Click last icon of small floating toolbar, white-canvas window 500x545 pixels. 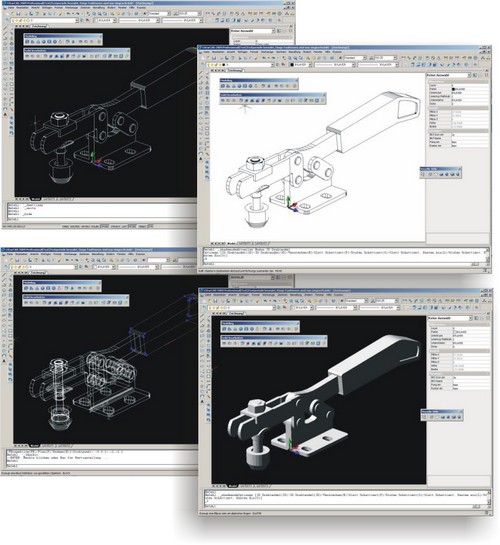point(459,174)
